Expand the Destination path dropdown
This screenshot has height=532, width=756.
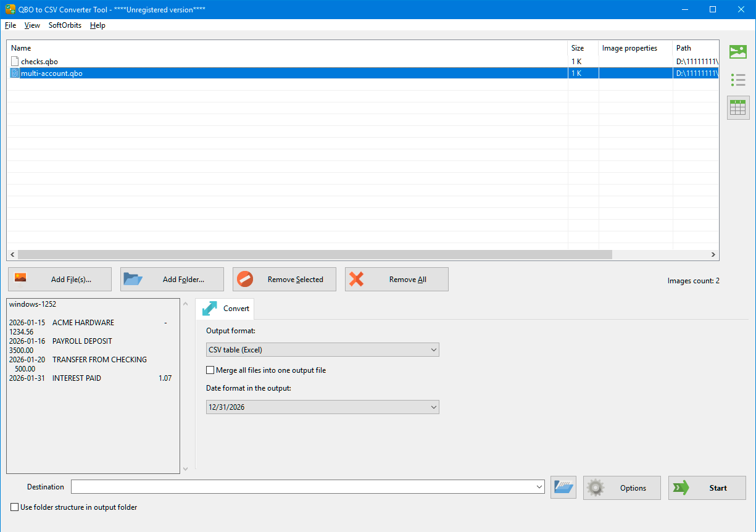[540, 488]
